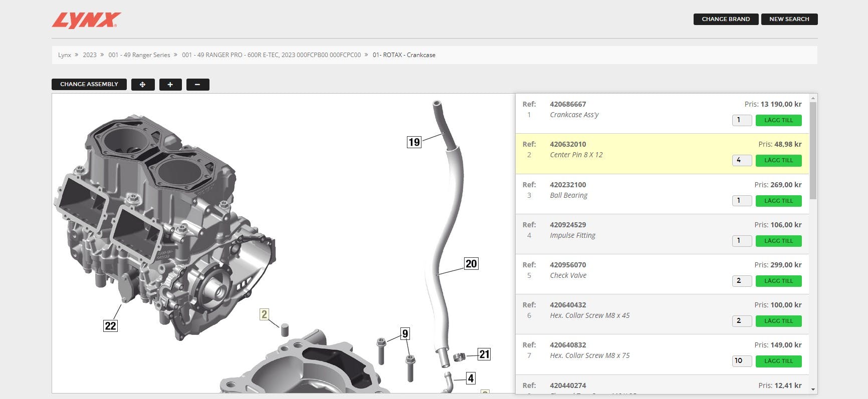Select part callout 20 in diagram
This screenshot has height=399, width=868.
pos(471,264)
